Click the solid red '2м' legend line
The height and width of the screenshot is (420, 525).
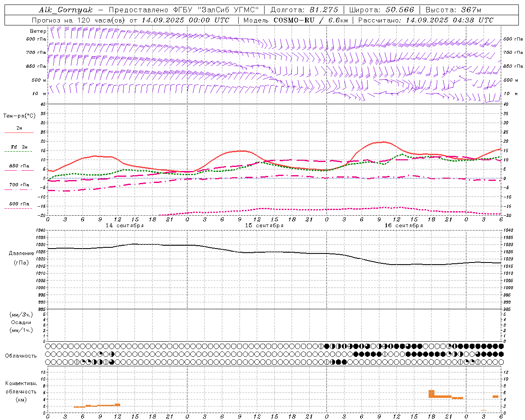(19, 132)
